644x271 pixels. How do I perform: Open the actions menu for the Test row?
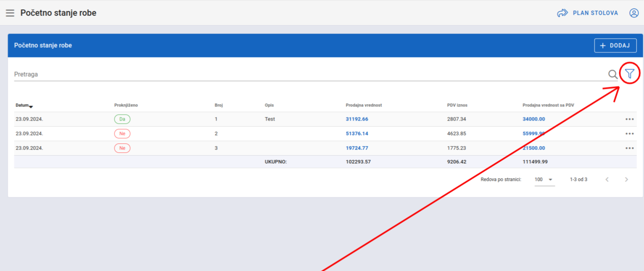[629, 119]
